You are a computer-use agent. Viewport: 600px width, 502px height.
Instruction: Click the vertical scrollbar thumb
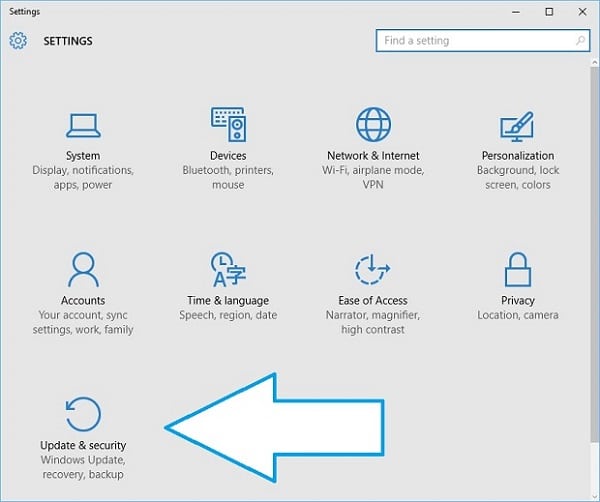(x=595, y=254)
